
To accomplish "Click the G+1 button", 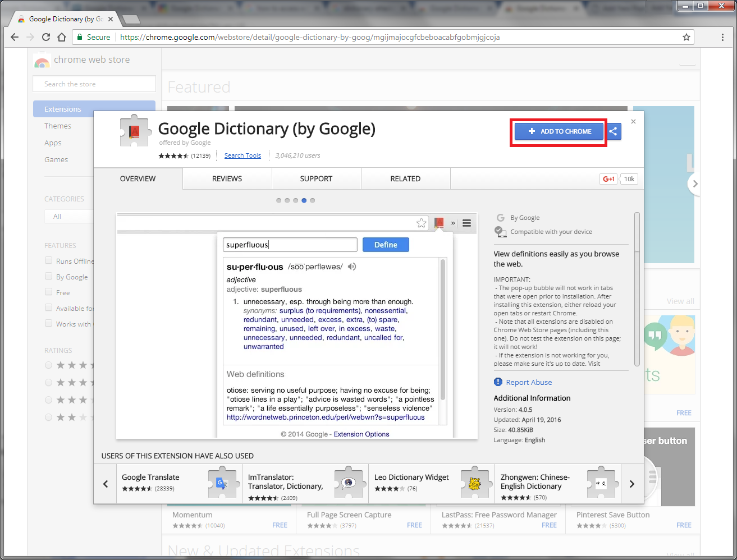I will pyautogui.click(x=608, y=179).
